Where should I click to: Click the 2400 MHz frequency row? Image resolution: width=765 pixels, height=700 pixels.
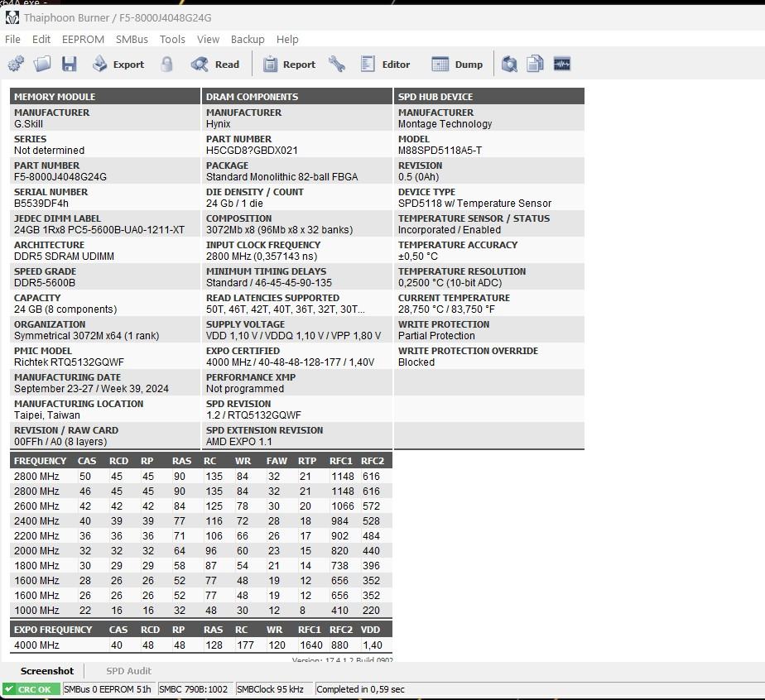pos(200,521)
